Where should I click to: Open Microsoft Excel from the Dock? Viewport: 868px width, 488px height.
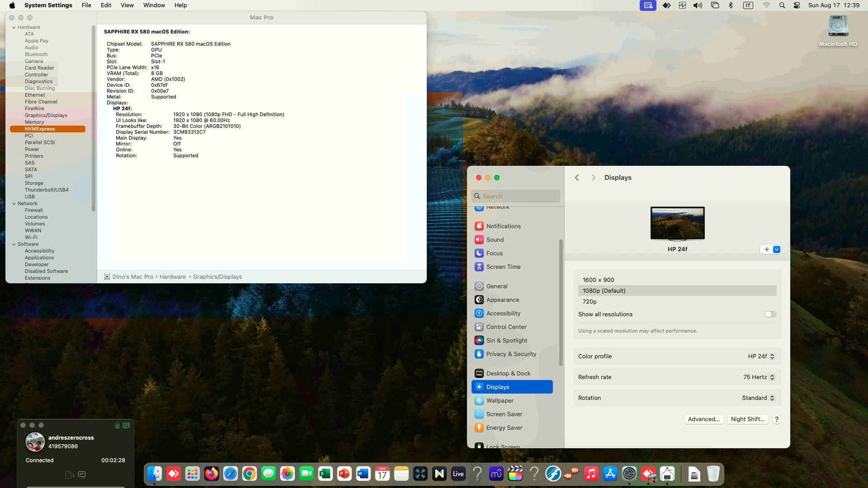pos(325,474)
